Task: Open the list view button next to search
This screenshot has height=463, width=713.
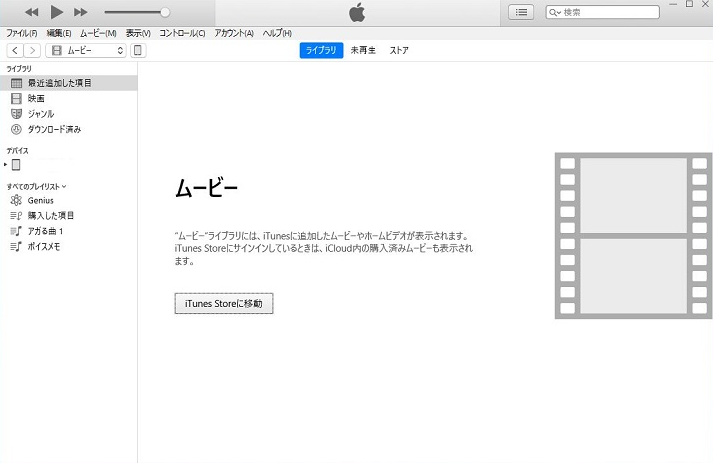Action: pos(521,12)
